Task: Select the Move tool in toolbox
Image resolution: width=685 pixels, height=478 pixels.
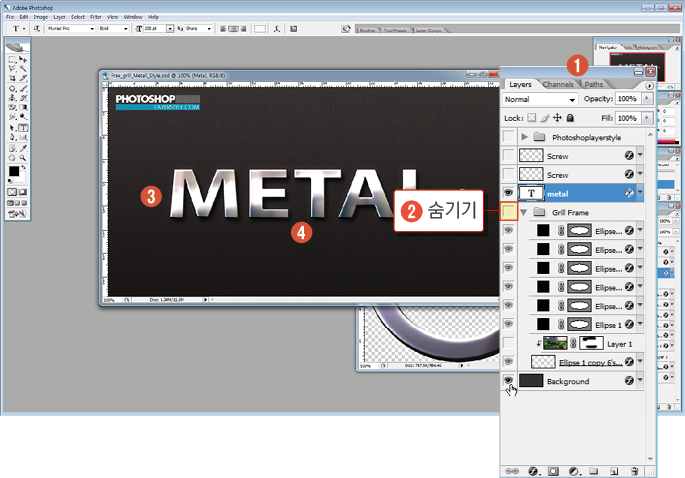Action: 23,59
